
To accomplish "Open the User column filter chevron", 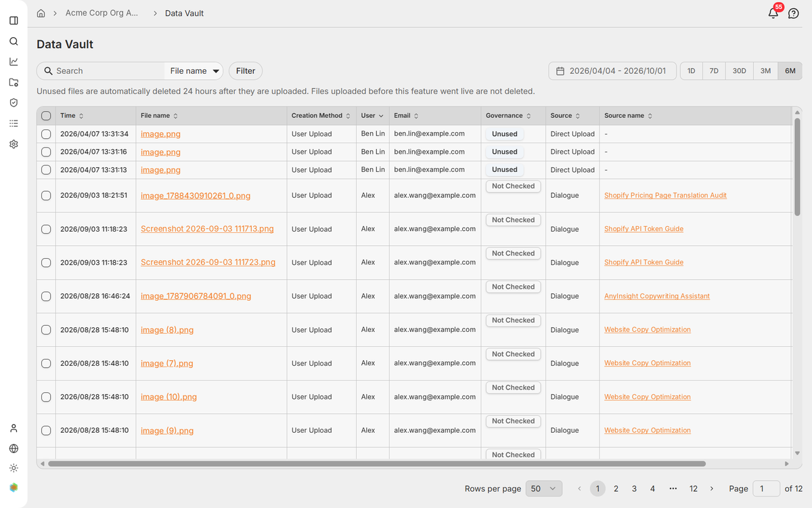I will [x=381, y=116].
